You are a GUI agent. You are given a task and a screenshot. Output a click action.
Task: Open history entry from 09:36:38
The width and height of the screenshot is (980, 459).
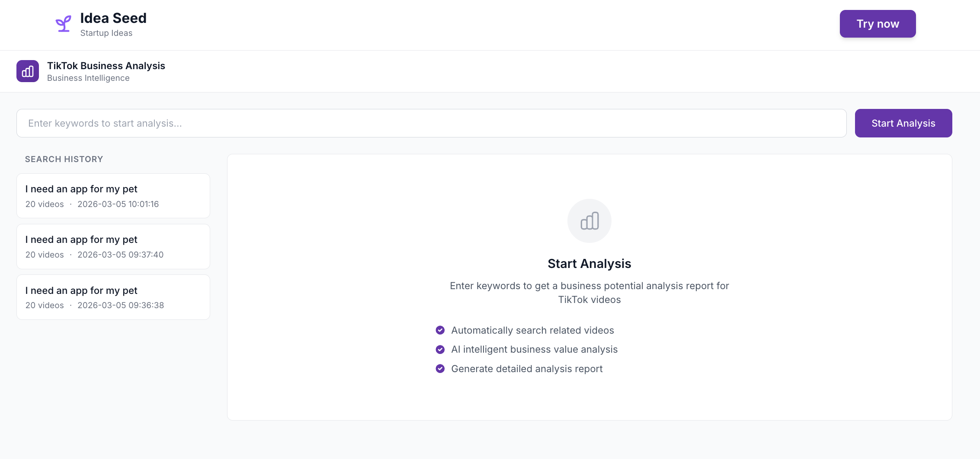click(x=113, y=297)
